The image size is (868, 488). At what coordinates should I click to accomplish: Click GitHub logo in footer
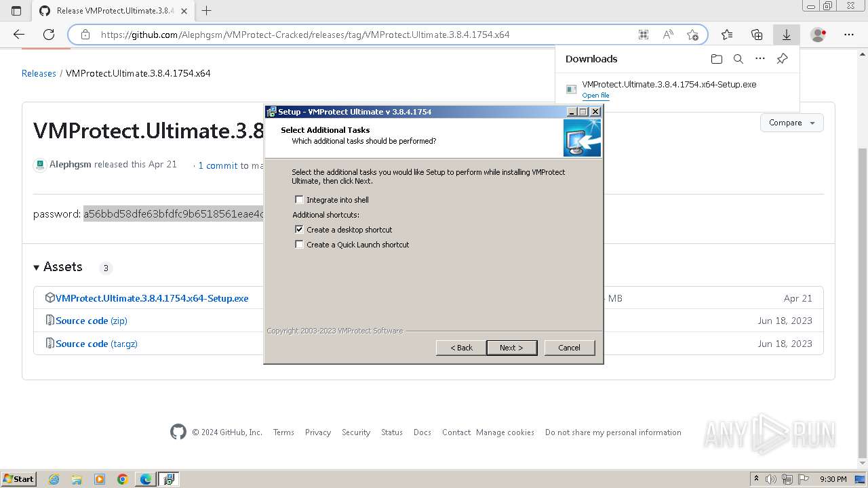178,432
